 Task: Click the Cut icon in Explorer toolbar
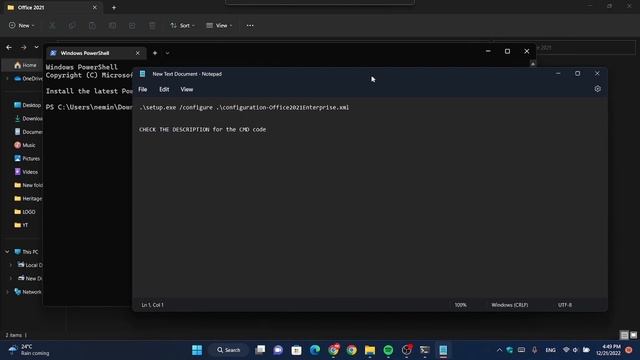pos(52,26)
